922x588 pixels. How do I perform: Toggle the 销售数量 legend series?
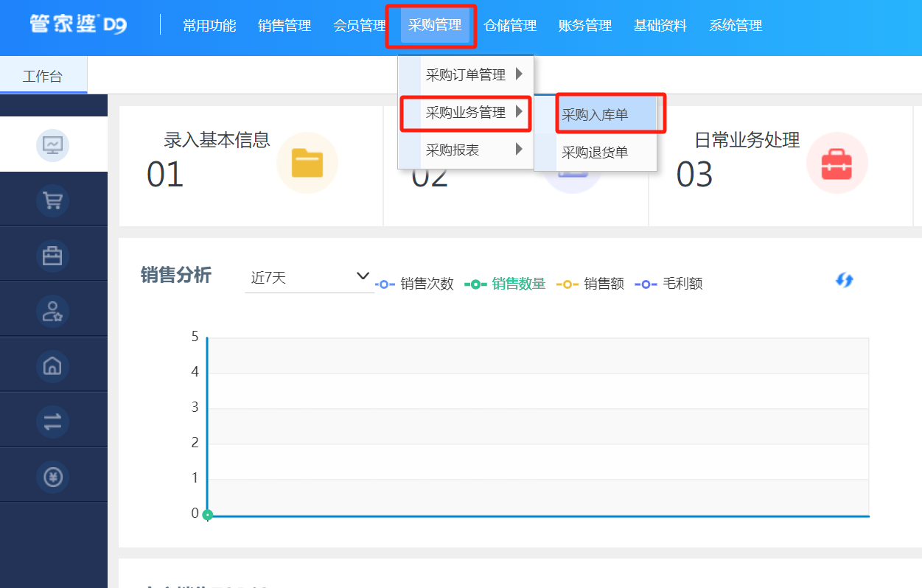pos(506,284)
